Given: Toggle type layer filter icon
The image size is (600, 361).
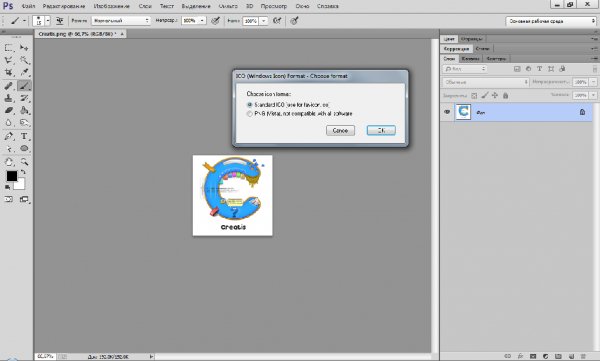Looking at the screenshot, I should pyautogui.click(x=540, y=69).
